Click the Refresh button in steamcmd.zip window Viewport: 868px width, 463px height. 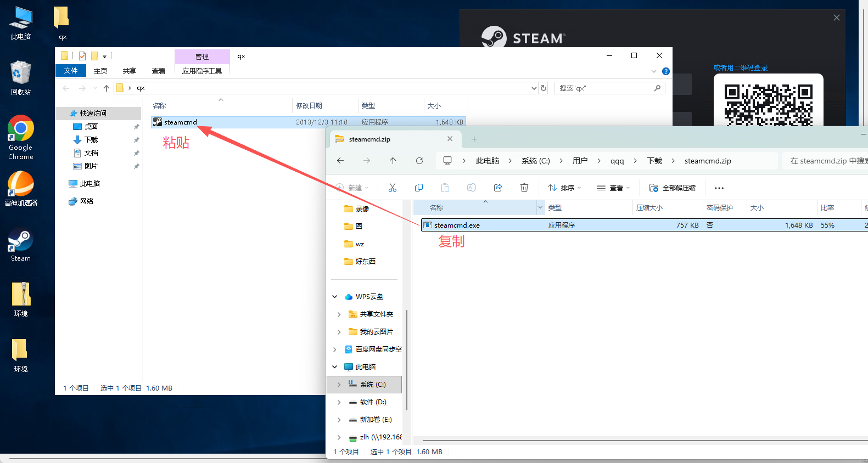[x=419, y=161]
